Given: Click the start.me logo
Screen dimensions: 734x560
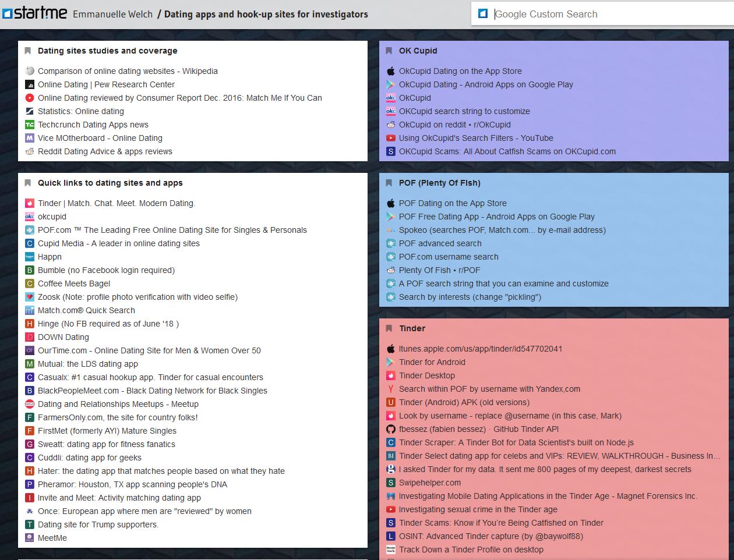Looking at the screenshot, I should coord(35,12).
